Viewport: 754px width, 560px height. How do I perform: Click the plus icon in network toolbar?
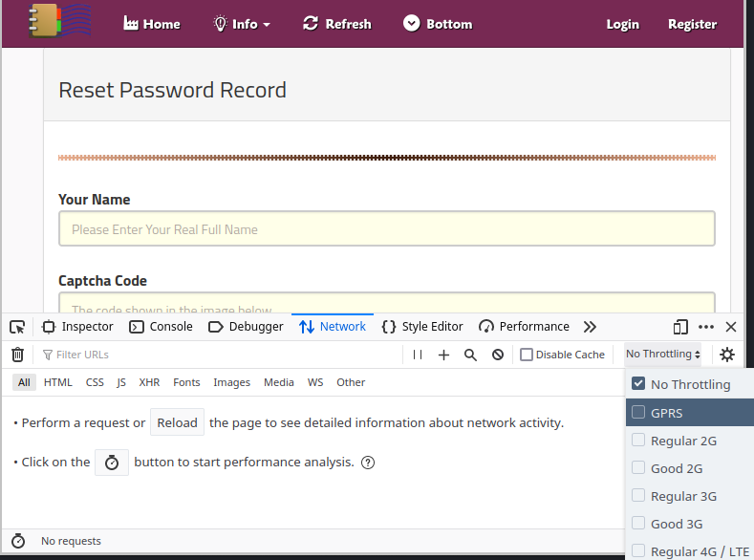443,355
